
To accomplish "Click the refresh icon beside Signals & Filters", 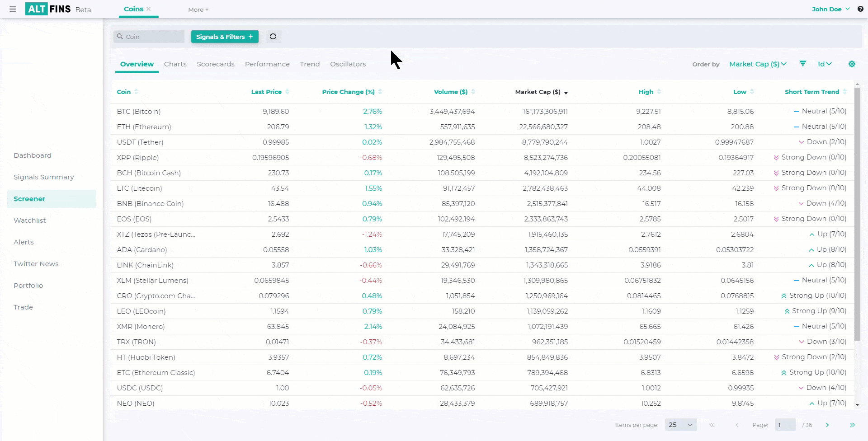I will click(x=273, y=37).
